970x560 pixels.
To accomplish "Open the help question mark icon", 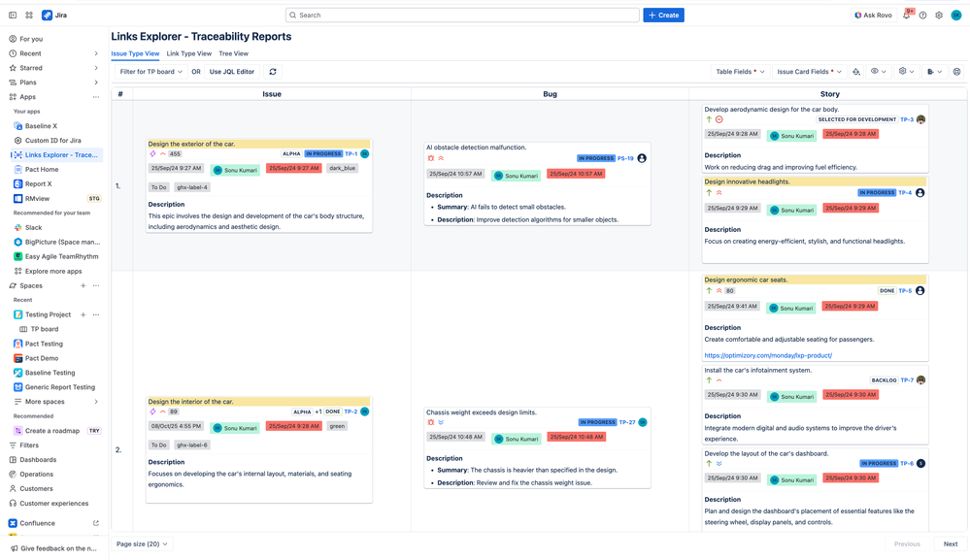I will click(x=923, y=15).
